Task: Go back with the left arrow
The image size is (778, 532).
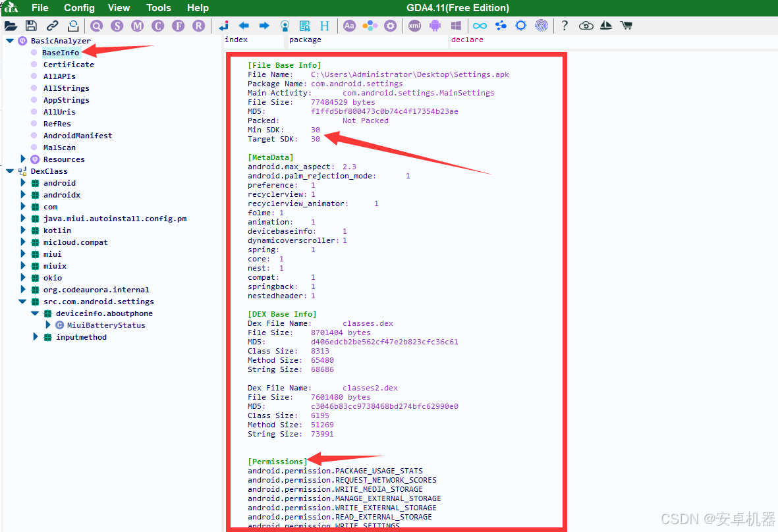Action: pos(244,26)
